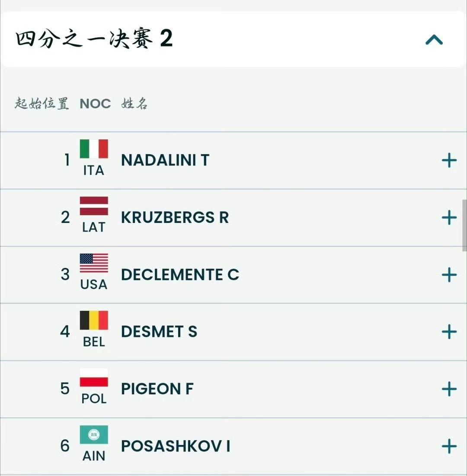
Task: Click the Belgium flag icon
Action: 94,320
